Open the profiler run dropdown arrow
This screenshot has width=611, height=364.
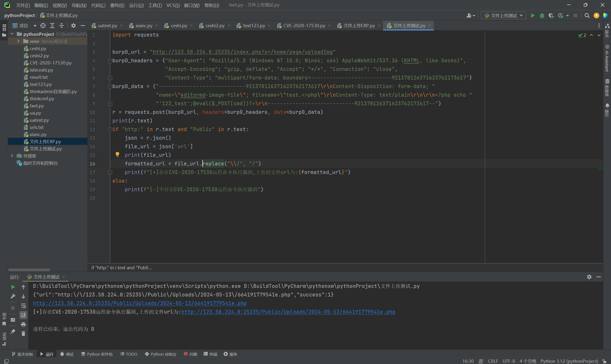[567, 16]
